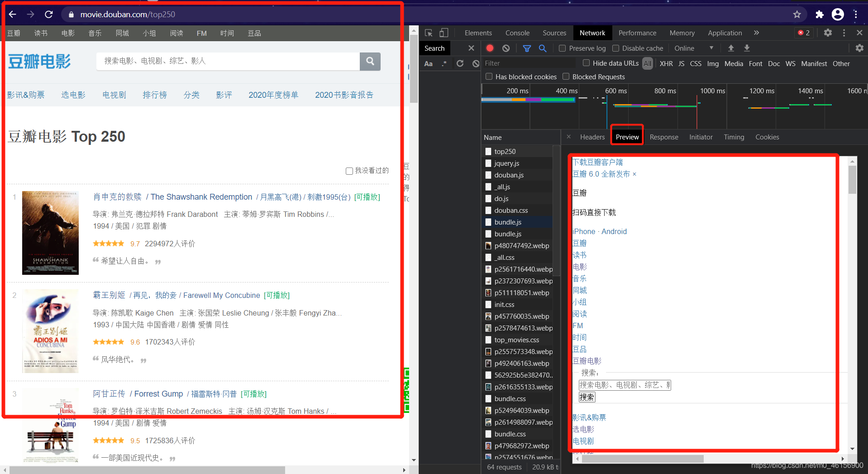Enable Disable cache checkbox
Image resolution: width=868 pixels, height=474 pixels.
coord(615,48)
